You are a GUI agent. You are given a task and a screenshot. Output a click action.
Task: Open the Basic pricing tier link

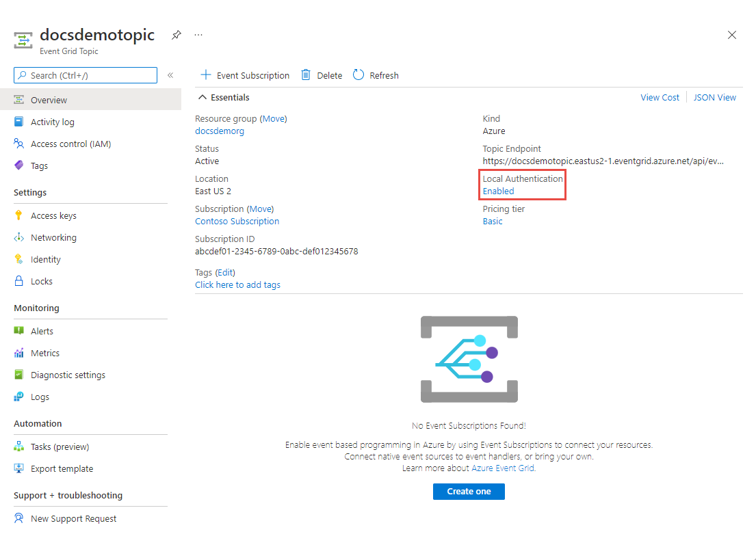point(493,222)
